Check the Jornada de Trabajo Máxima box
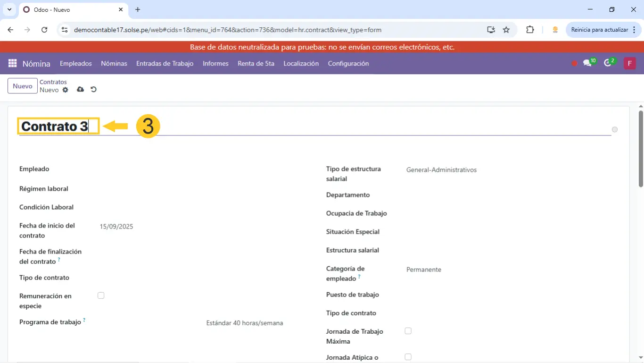The width and height of the screenshot is (644, 363). (x=408, y=331)
